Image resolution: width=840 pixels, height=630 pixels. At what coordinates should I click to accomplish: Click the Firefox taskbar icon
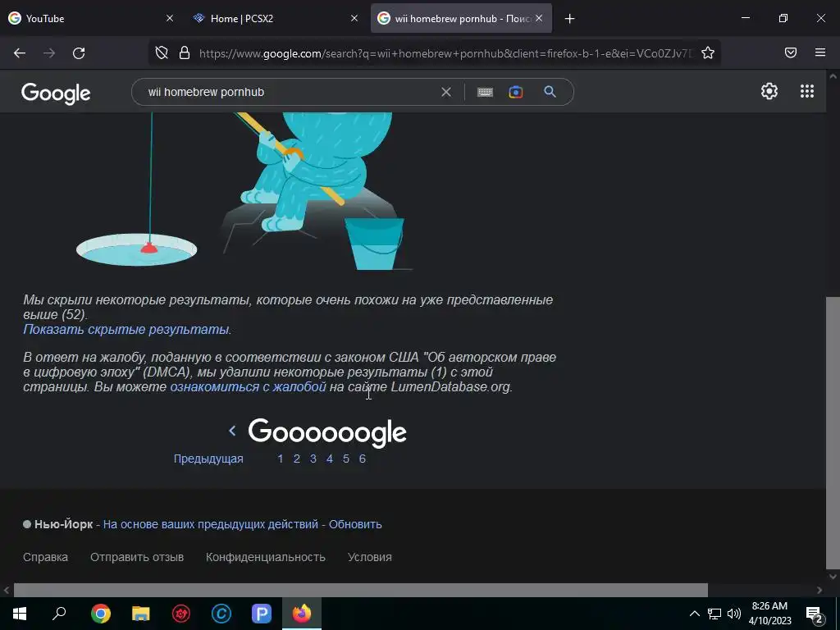pyautogui.click(x=302, y=614)
